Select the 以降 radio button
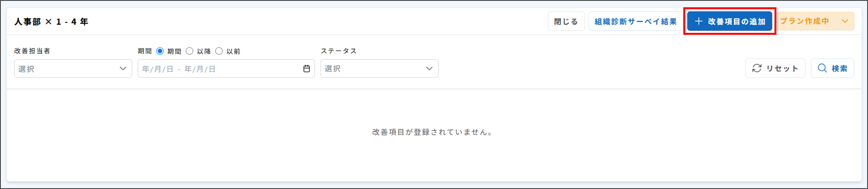Image resolution: width=868 pixels, height=189 pixels. [x=189, y=51]
